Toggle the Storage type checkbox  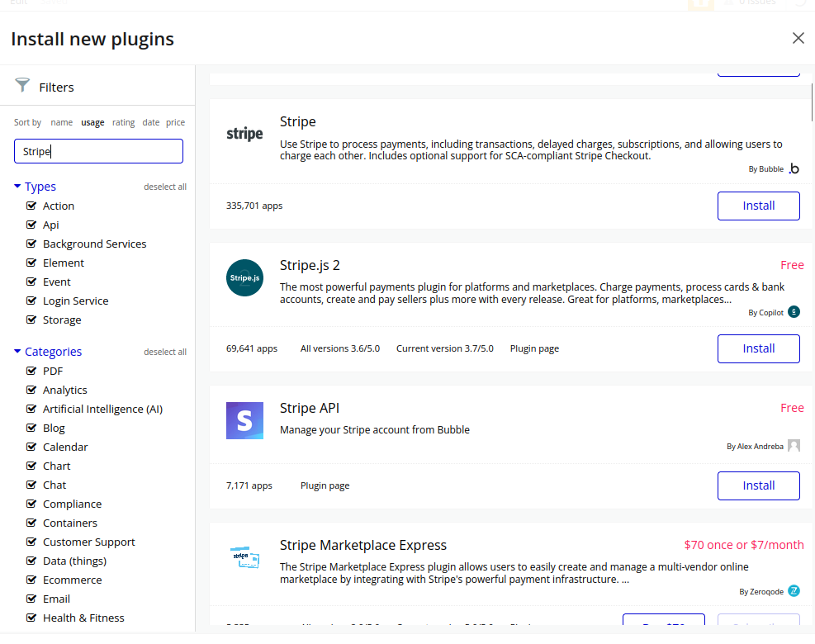pos(31,320)
